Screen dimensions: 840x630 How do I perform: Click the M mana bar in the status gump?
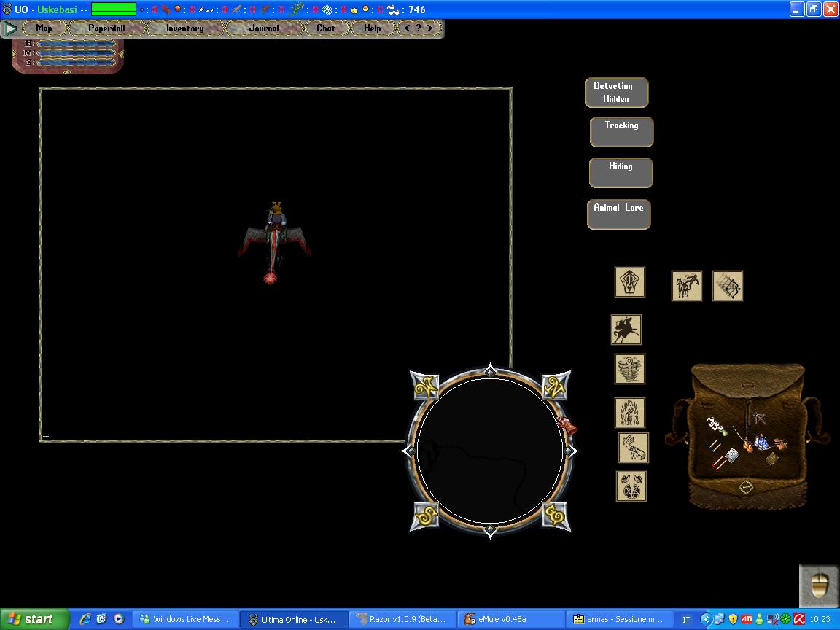coord(76,53)
